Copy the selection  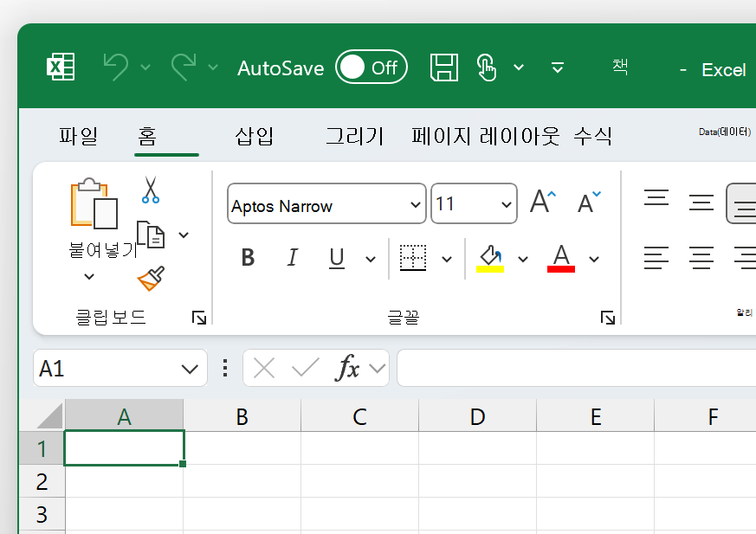(x=151, y=235)
